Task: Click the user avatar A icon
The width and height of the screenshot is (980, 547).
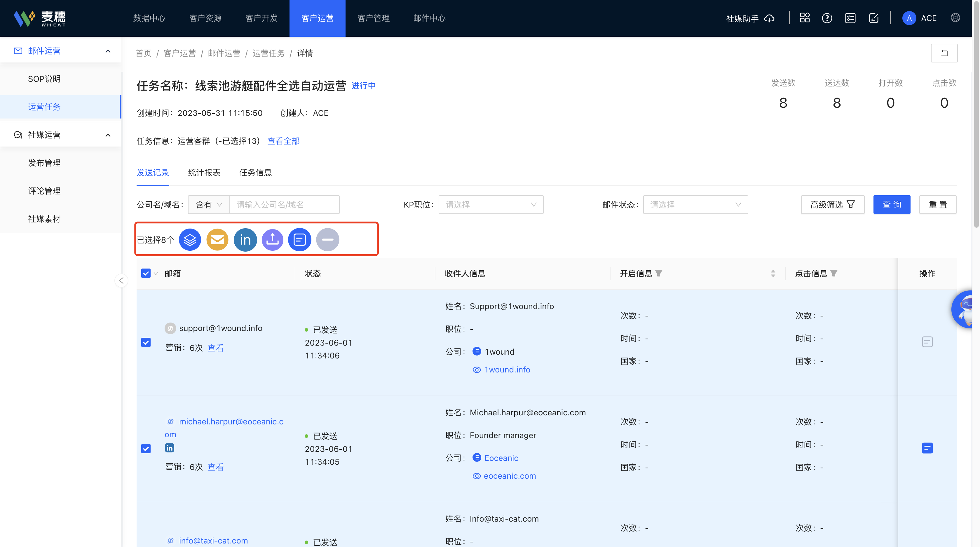Action: [x=909, y=18]
